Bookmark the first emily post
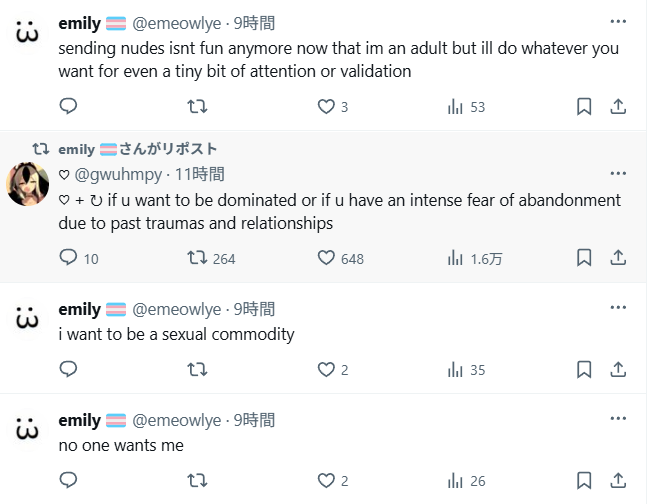Viewport: 652px width, 504px height. click(x=584, y=107)
